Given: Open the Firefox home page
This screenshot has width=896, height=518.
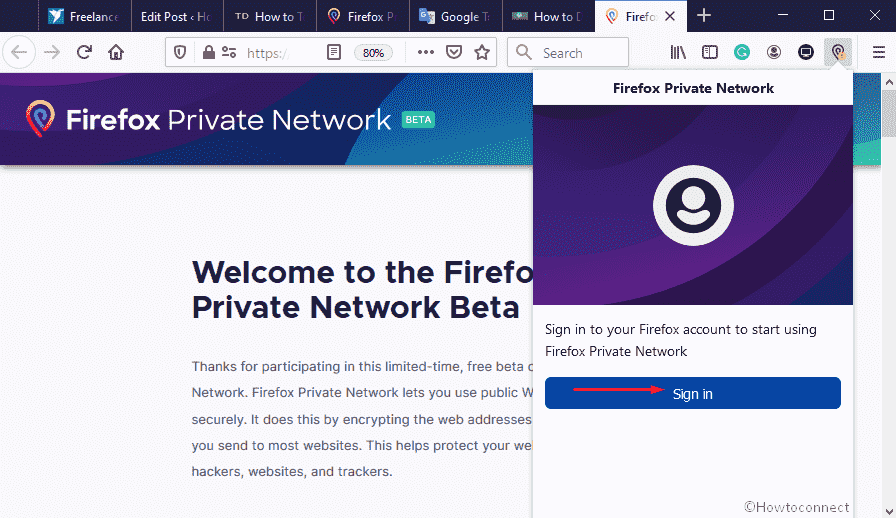Looking at the screenshot, I should tap(116, 53).
